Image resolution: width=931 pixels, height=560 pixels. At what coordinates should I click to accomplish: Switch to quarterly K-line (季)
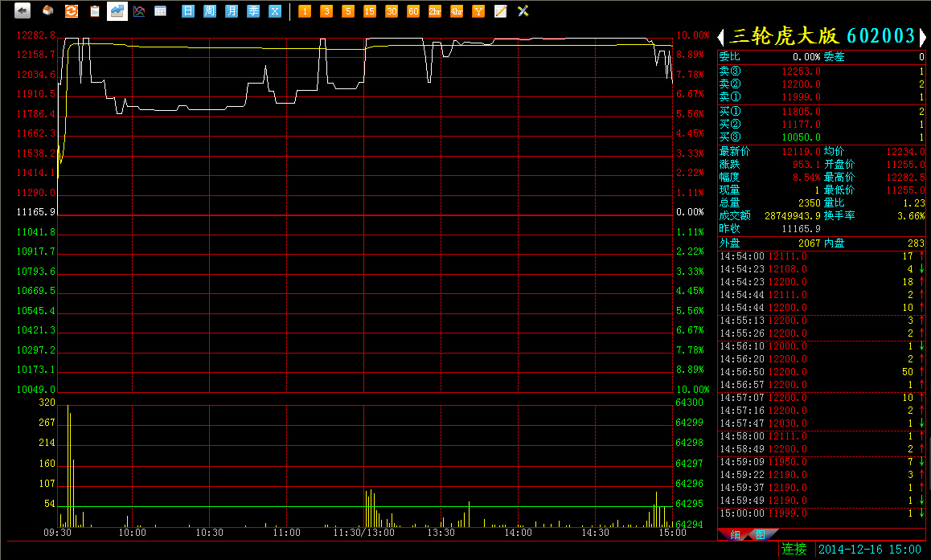click(x=253, y=10)
